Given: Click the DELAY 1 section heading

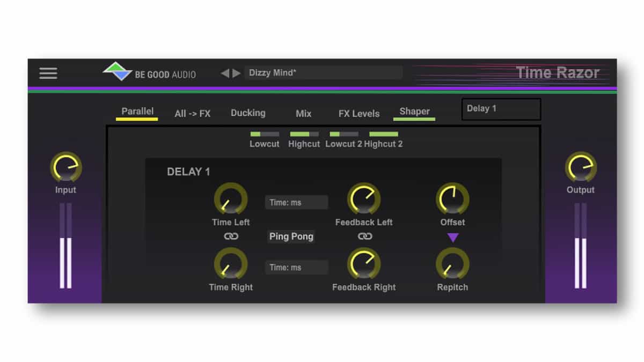Looking at the screenshot, I should click(188, 172).
